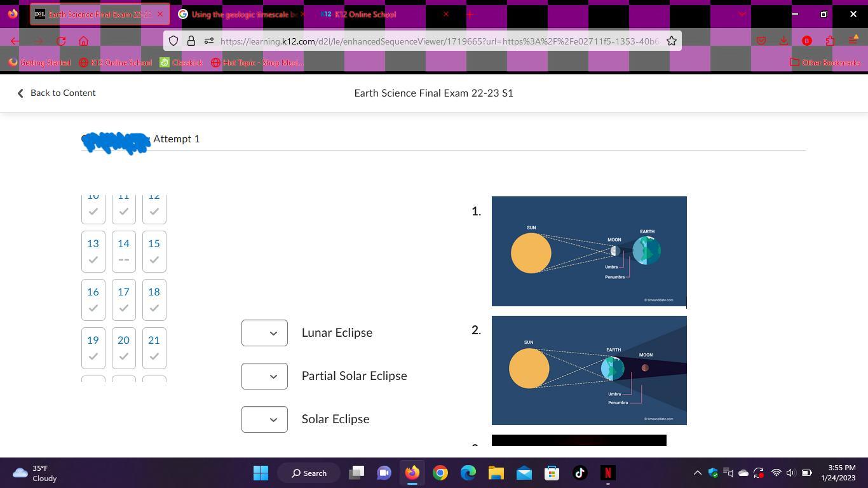Viewport: 868px width, 488px height.
Task: Reload the page with the refresh icon
Action: coord(61,41)
